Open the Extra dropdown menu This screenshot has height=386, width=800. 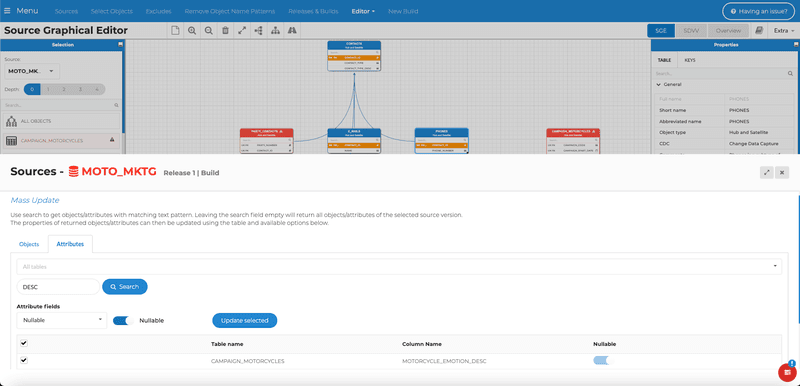point(783,31)
